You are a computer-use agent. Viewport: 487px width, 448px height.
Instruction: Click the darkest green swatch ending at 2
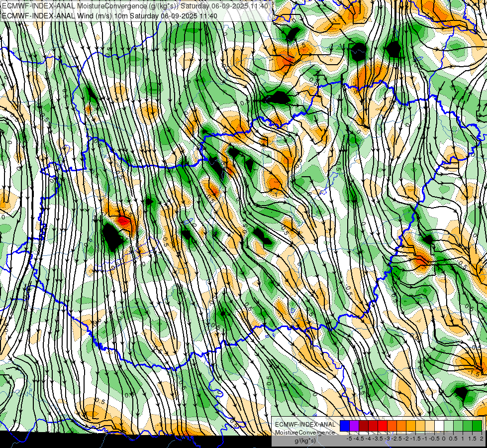point(477,426)
